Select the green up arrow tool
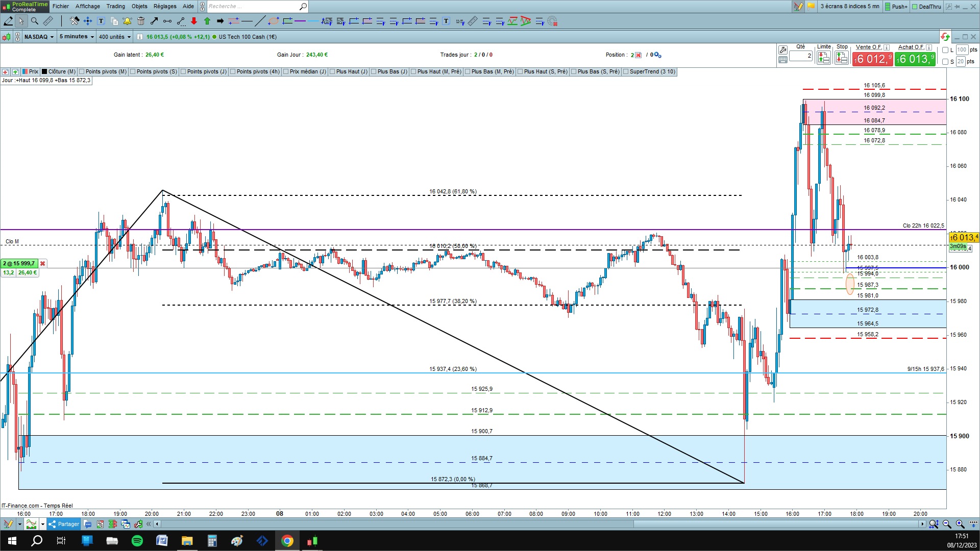This screenshot has height=551, width=980. tap(207, 21)
